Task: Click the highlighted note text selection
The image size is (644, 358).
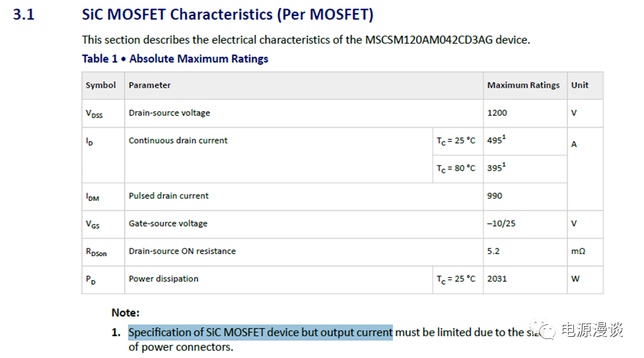Action: [260, 332]
